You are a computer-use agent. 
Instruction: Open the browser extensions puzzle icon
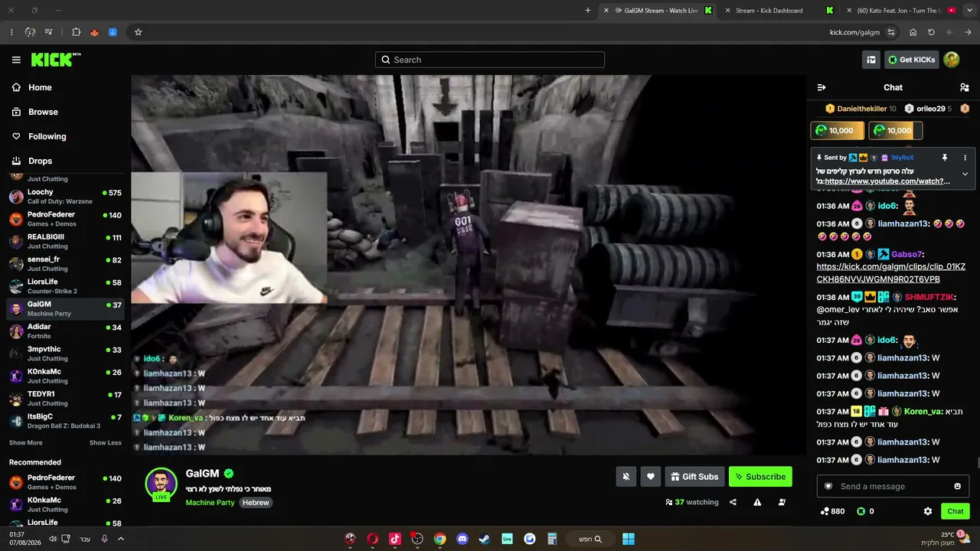point(76,32)
